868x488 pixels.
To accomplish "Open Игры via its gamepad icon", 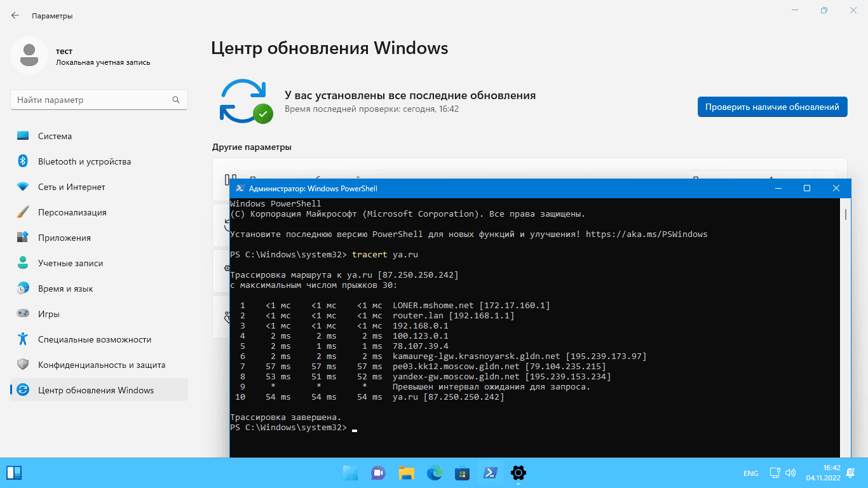I will 23,314.
